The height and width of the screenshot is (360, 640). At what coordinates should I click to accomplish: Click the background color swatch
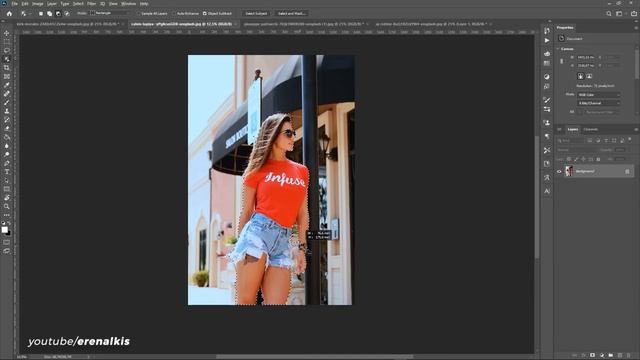(8, 233)
